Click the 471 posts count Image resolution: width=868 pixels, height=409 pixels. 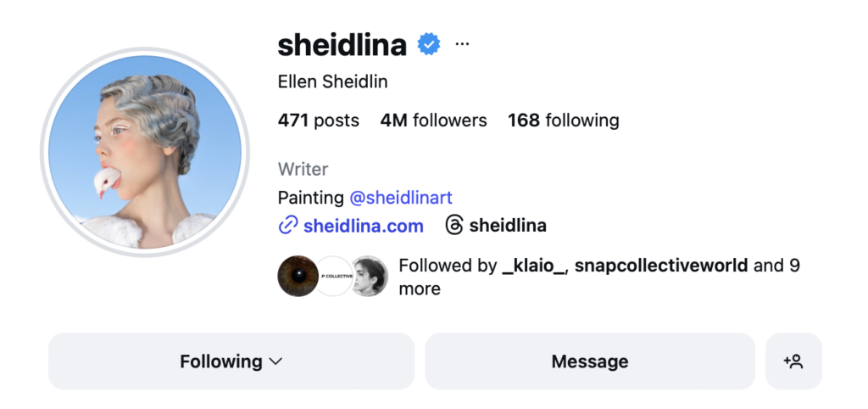318,120
